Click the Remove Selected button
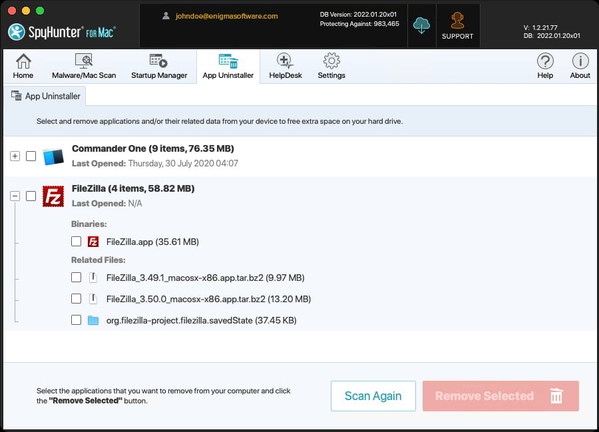The image size is (599, 432). tap(501, 396)
